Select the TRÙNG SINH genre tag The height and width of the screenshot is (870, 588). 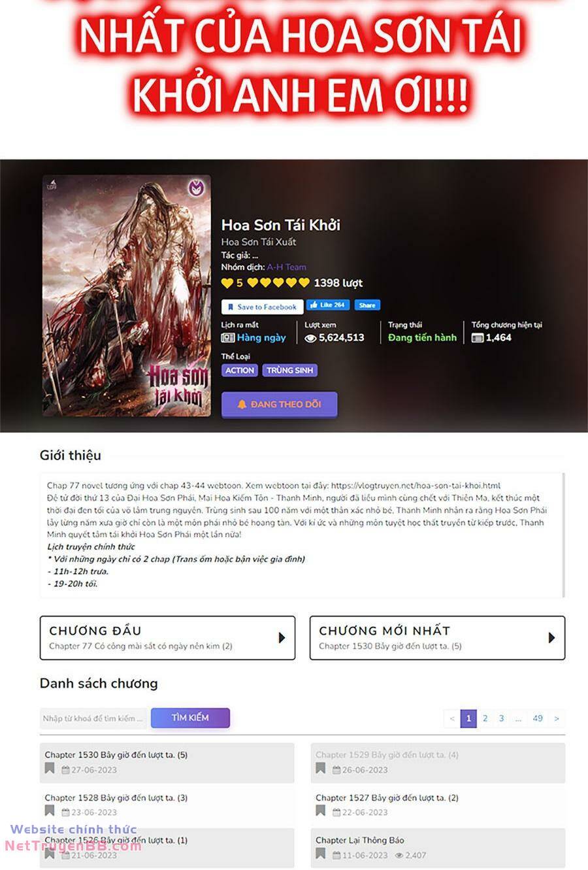tap(290, 370)
